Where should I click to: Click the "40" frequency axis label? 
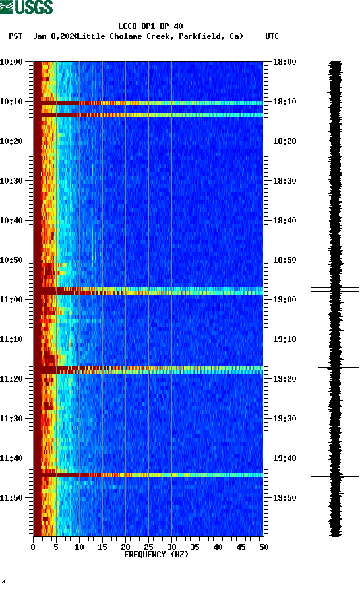pos(218,547)
